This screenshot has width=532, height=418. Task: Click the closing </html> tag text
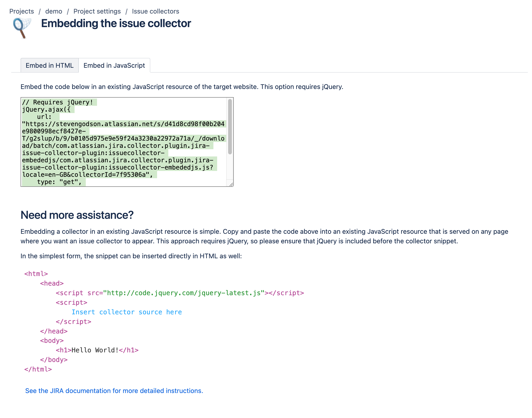38,369
